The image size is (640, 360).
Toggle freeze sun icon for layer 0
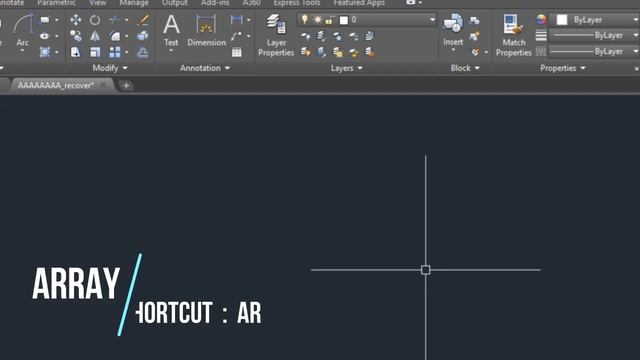(317, 20)
